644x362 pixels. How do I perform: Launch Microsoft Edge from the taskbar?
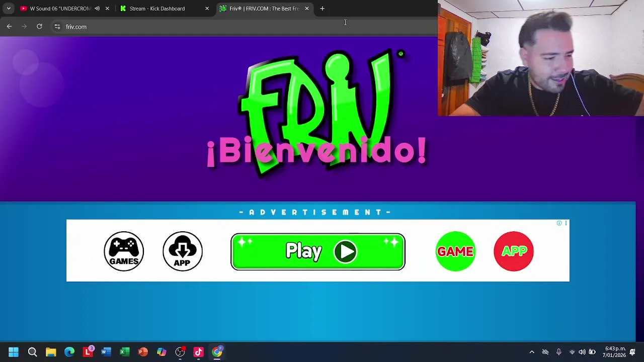click(x=69, y=352)
